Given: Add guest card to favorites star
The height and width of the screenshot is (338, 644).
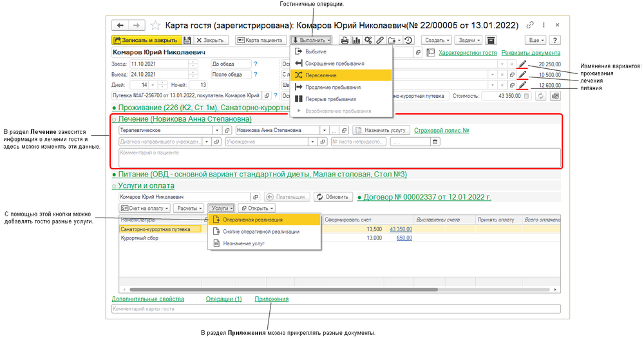Looking at the screenshot, I should 155,26.
